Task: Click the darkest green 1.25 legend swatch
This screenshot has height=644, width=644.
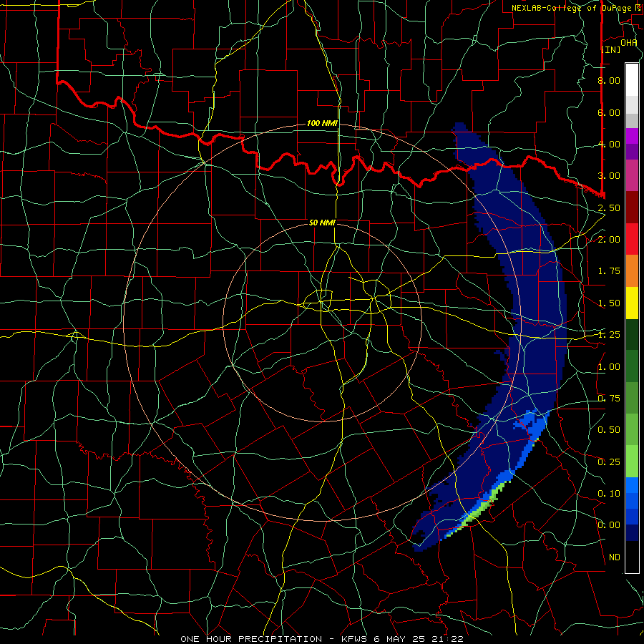Action: click(x=632, y=335)
